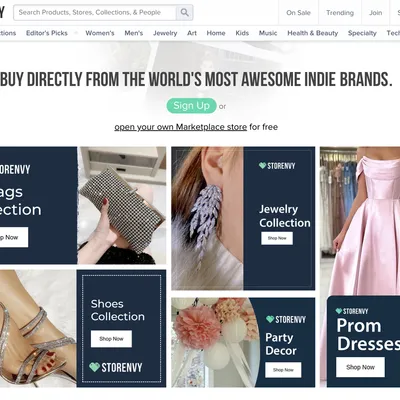
Task: Open the On Sale page
Action: click(298, 13)
